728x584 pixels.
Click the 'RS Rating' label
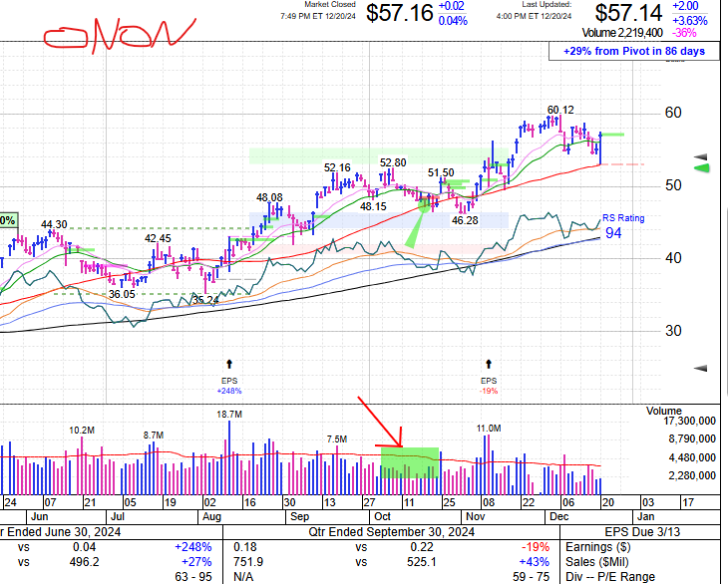point(623,218)
